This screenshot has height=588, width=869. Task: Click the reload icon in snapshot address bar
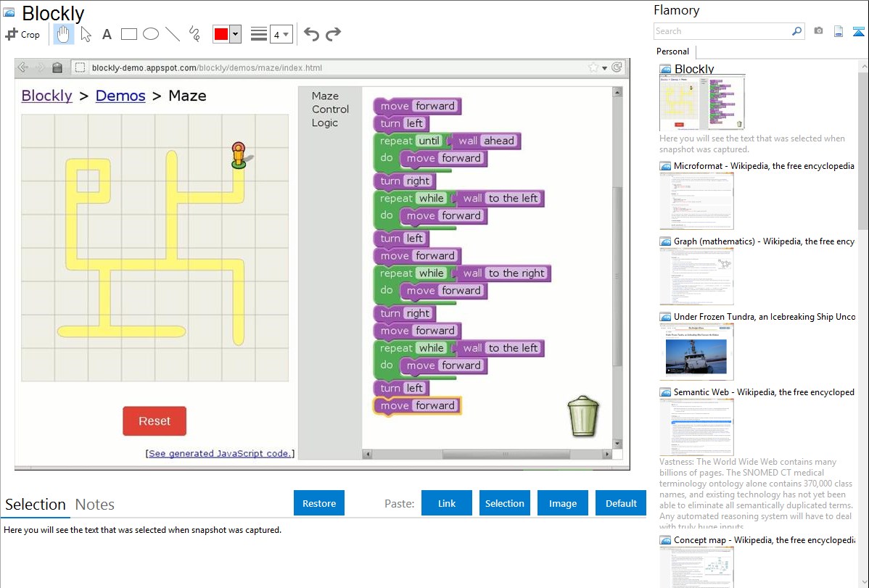tap(617, 67)
